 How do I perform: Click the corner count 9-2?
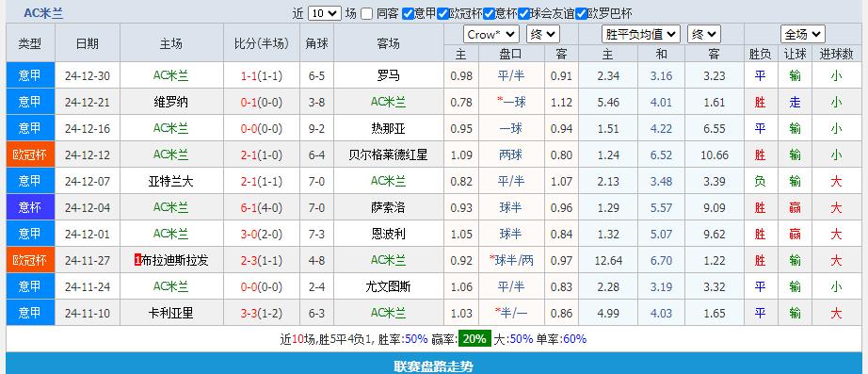click(x=316, y=128)
